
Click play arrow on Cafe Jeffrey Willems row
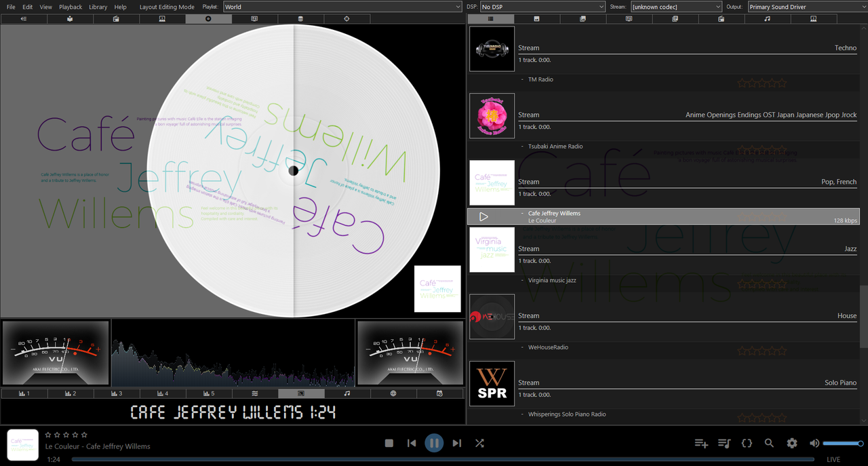tap(484, 217)
